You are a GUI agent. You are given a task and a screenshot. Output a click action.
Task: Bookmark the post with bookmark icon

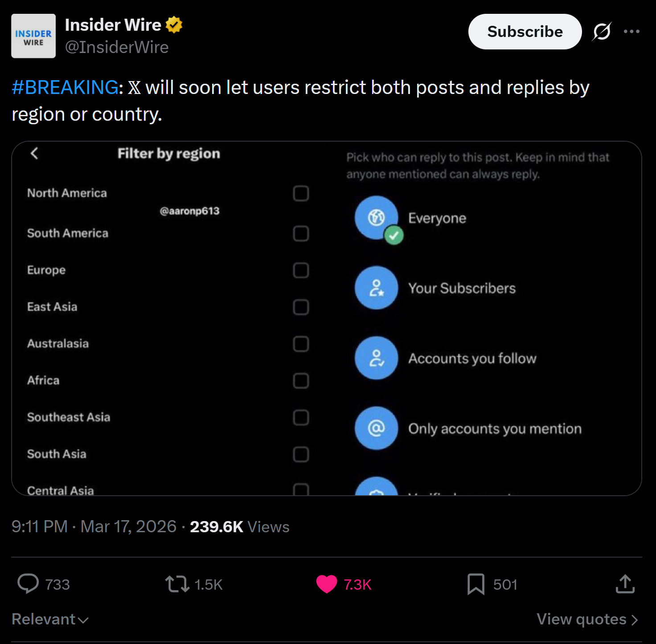pos(476,584)
